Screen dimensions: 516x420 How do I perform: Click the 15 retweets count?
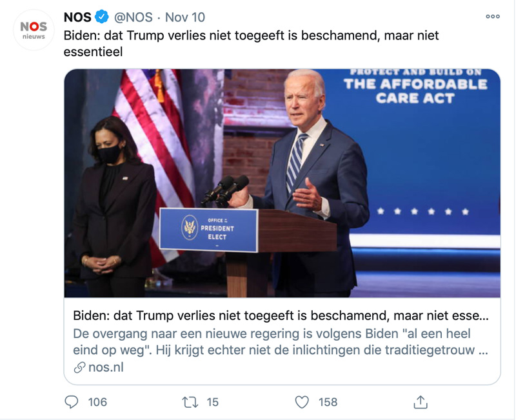pos(213,402)
